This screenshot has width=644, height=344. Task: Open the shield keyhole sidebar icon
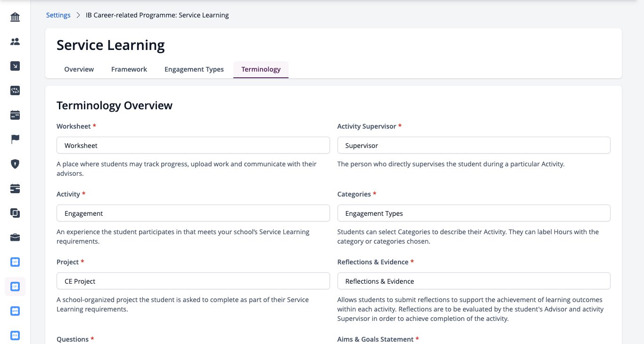[15, 164]
